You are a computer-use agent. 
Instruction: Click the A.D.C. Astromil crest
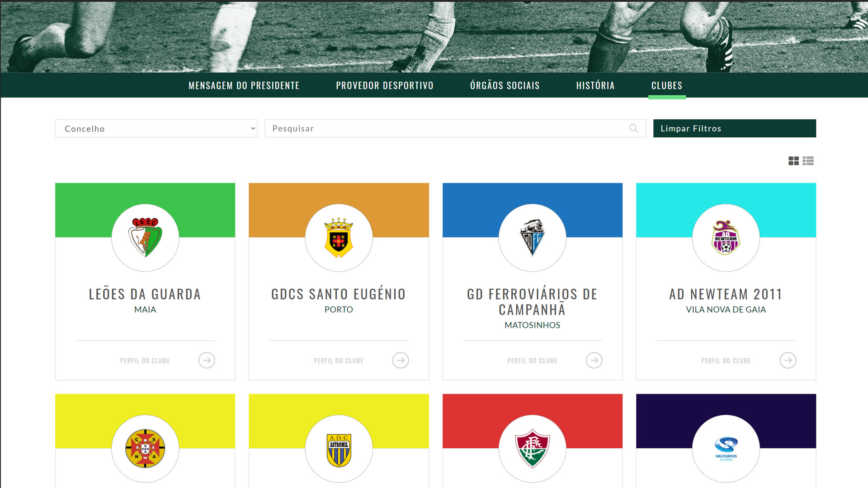(339, 450)
